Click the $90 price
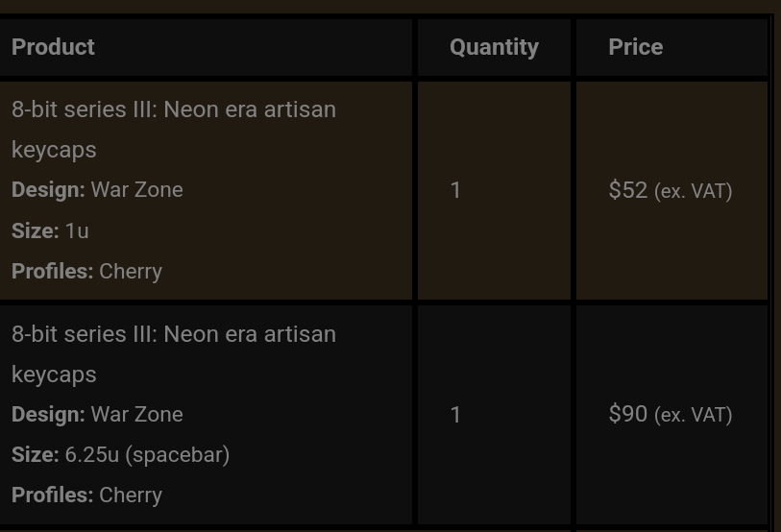This screenshot has width=781, height=532. click(628, 414)
